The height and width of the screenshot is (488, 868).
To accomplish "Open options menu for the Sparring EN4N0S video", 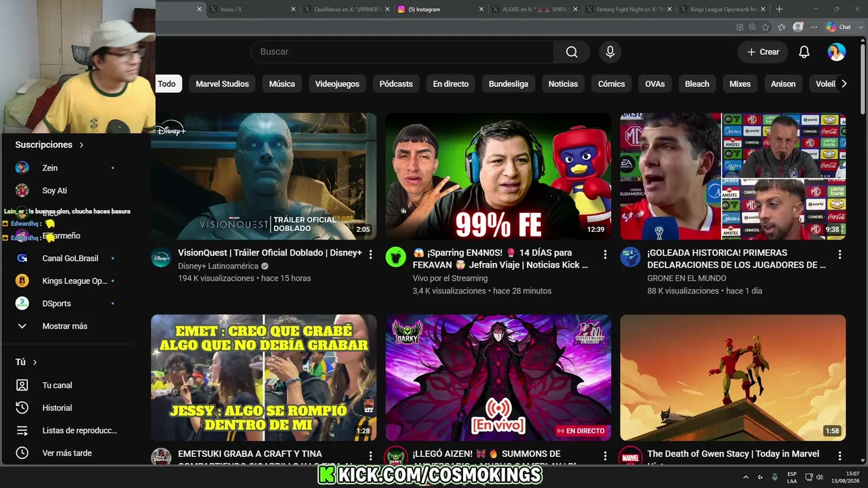I will coord(605,255).
